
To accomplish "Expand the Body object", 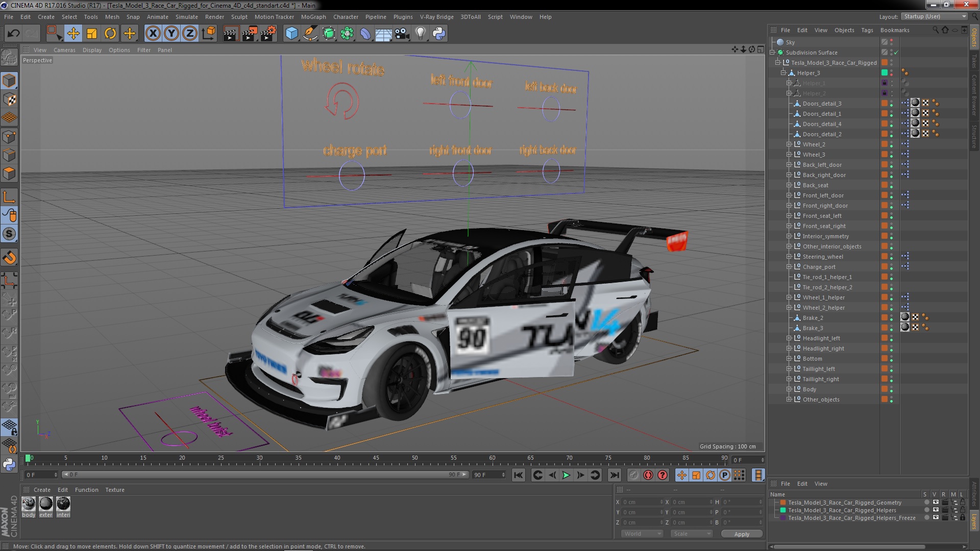I will tap(789, 389).
